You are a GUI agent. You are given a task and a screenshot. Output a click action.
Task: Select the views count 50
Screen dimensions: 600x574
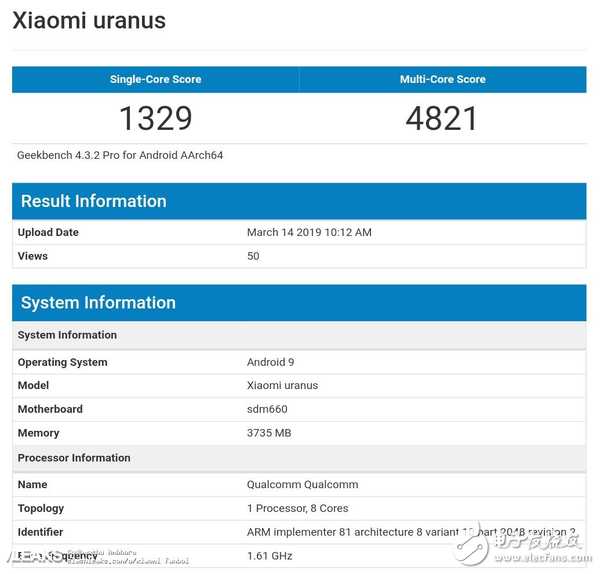pyautogui.click(x=253, y=256)
